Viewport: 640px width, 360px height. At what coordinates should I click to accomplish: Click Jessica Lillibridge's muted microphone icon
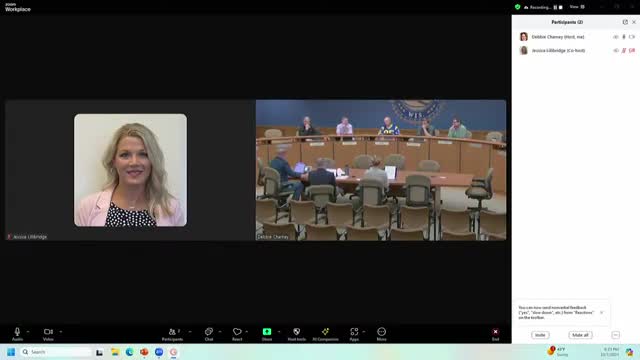(624, 51)
